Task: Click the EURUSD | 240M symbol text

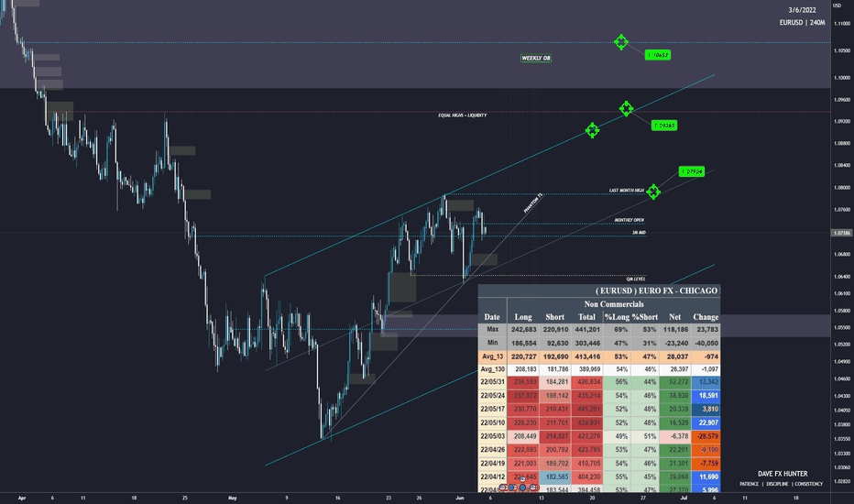Action: 803,23
